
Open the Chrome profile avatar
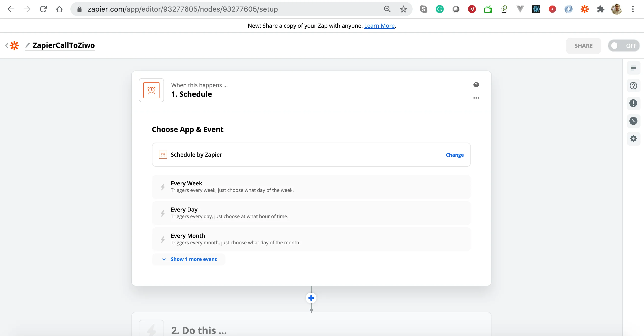click(617, 9)
